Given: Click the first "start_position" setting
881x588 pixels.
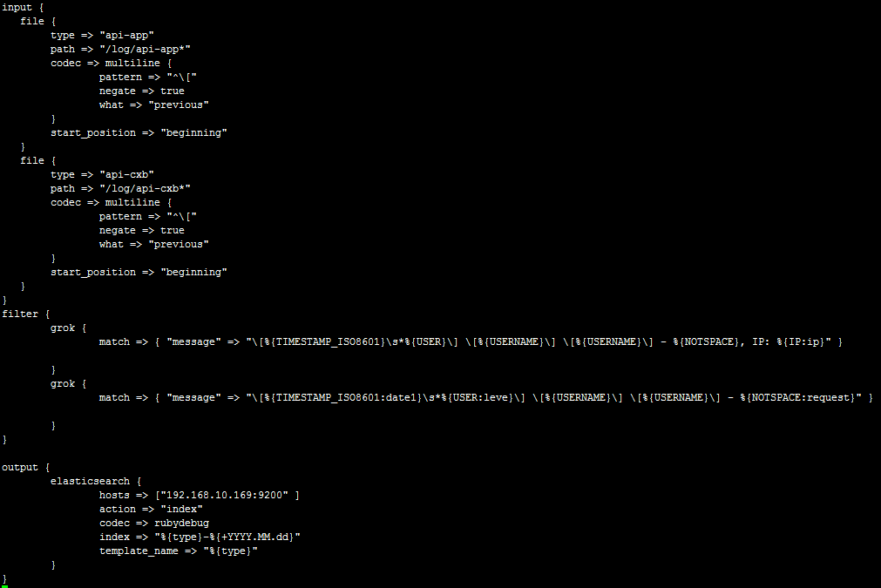Looking at the screenshot, I should pyautogui.click(x=93, y=133).
